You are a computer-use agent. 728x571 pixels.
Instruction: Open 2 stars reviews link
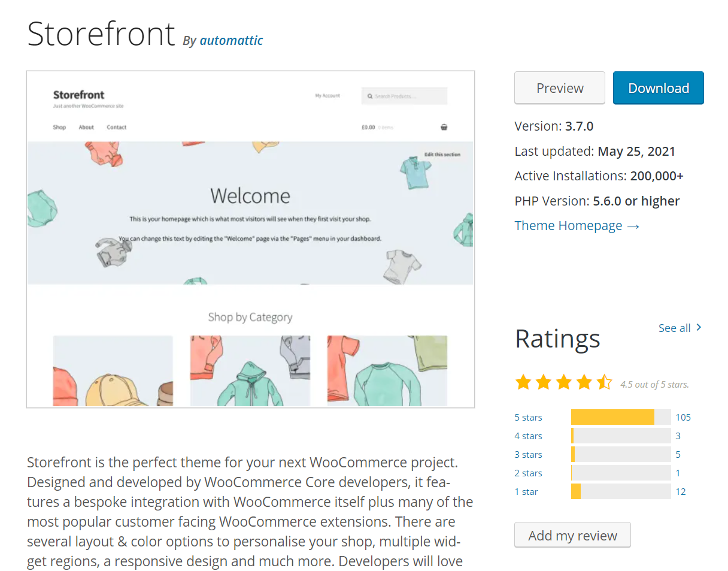tap(528, 473)
